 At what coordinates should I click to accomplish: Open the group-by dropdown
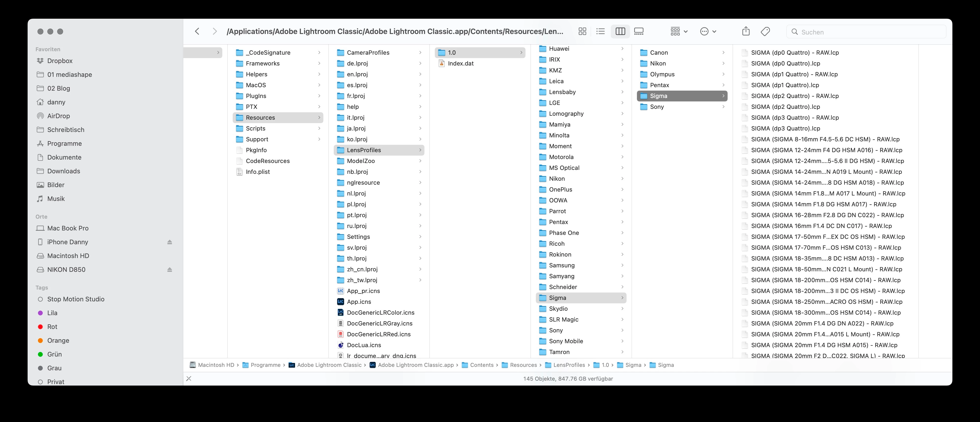click(679, 32)
